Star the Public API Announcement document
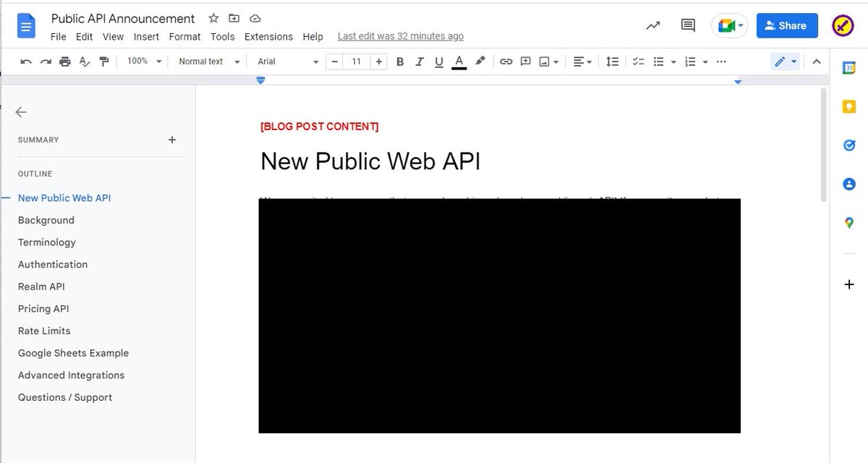 pos(213,18)
